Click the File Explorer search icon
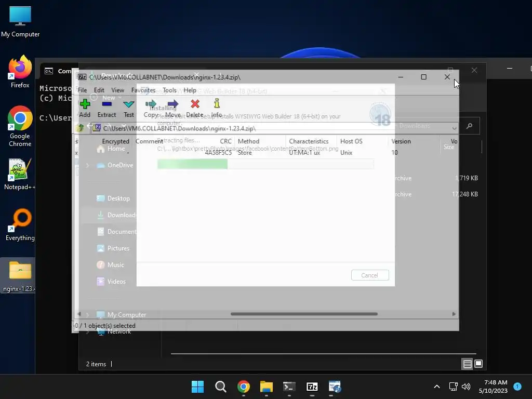The height and width of the screenshot is (399, 532). (x=470, y=126)
